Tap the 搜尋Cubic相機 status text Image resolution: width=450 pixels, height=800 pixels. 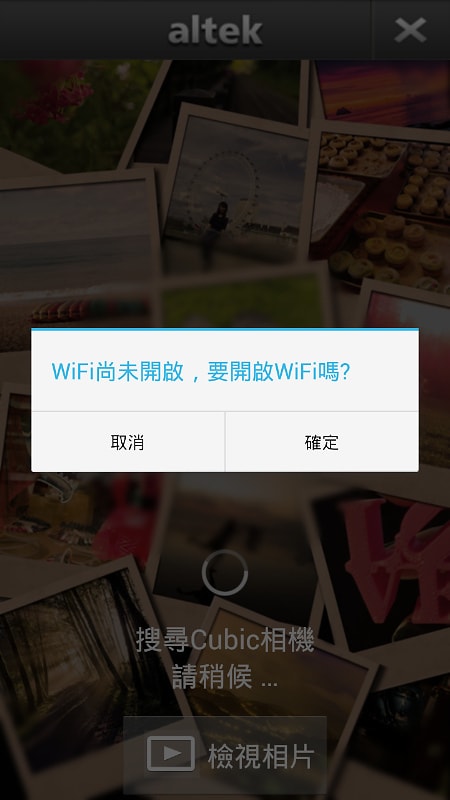pos(225,641)
